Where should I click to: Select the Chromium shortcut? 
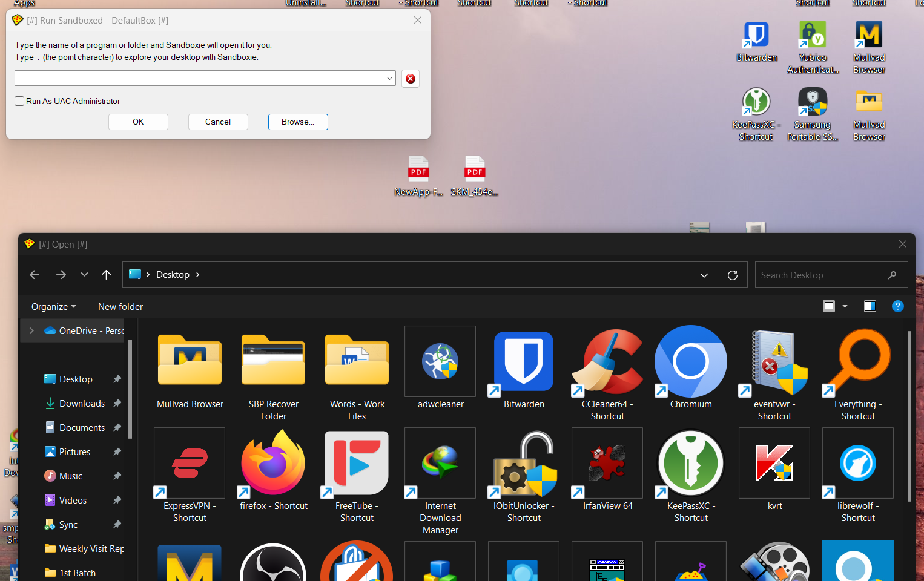pos(691,368)
